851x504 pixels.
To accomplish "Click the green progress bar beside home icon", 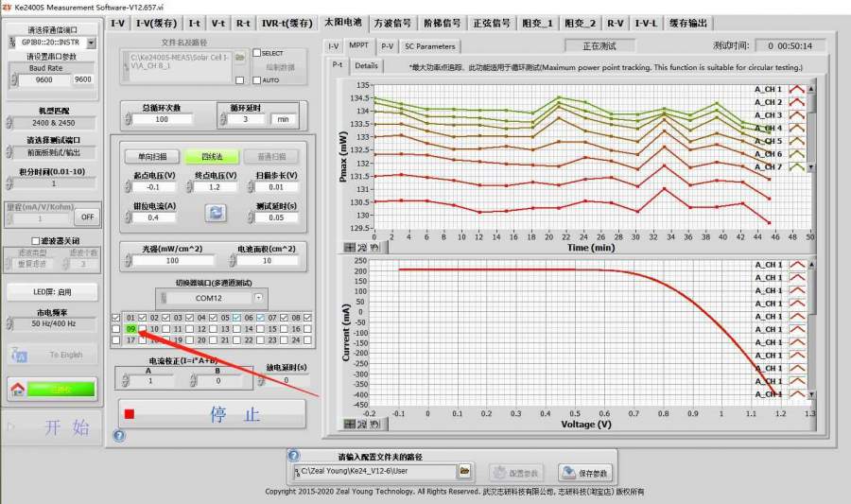I will coord(61,389).
